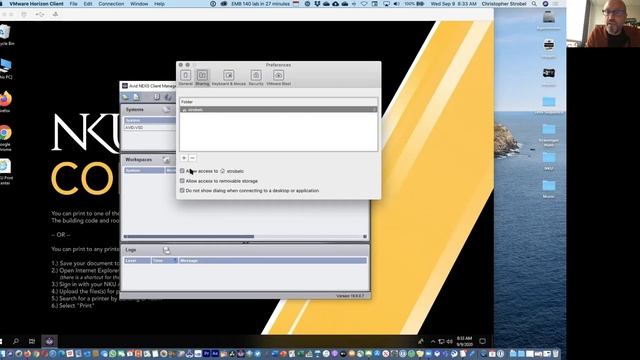This screenshot has width=640, height=360.
Task: Open Recycle Bin desktop icon
Action: (6, 35)
